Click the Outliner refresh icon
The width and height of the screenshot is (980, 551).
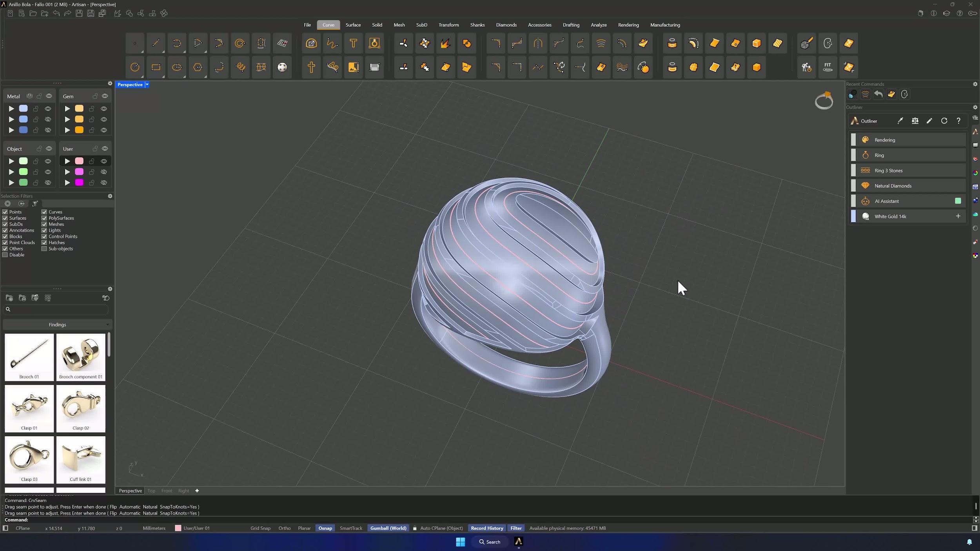tap(944, 121)
